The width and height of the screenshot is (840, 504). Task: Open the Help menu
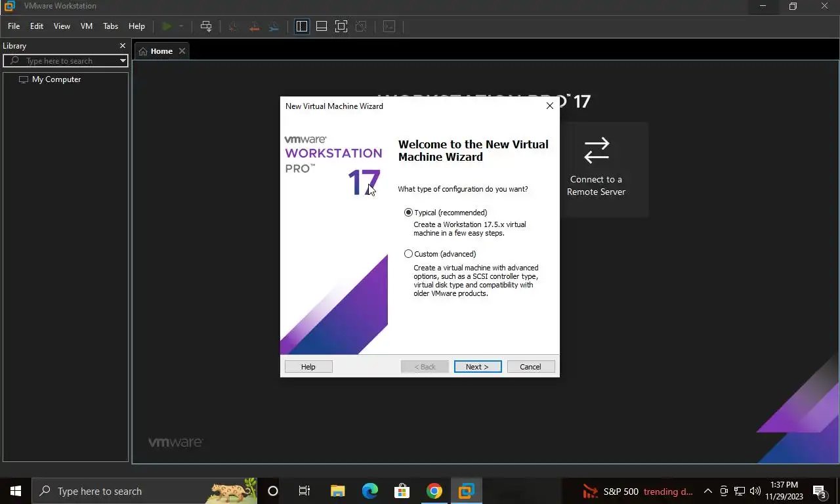click(136, 26)
